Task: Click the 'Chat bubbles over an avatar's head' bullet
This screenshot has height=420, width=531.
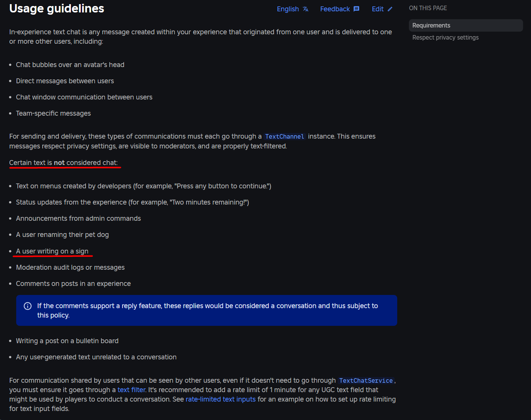Action: click(70, 64)
